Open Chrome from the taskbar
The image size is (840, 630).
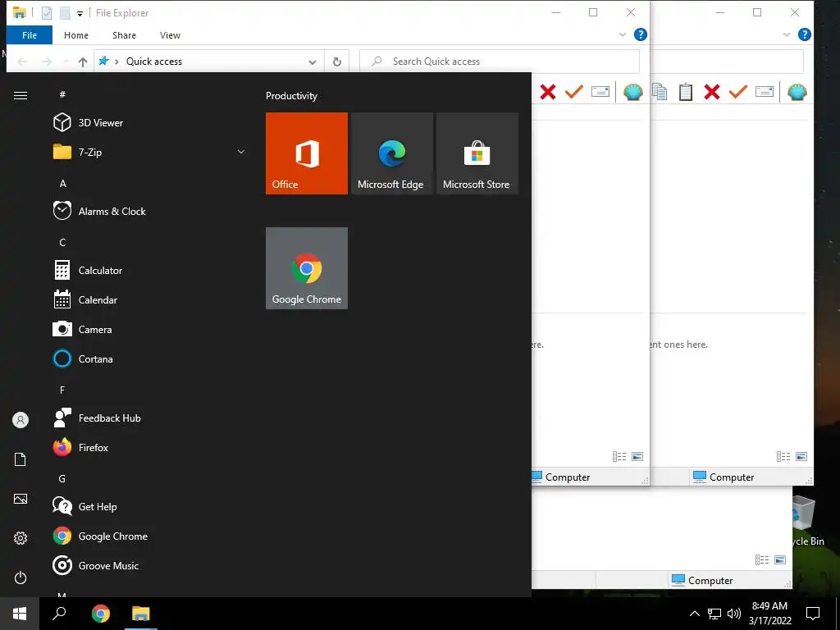(101, 614)
